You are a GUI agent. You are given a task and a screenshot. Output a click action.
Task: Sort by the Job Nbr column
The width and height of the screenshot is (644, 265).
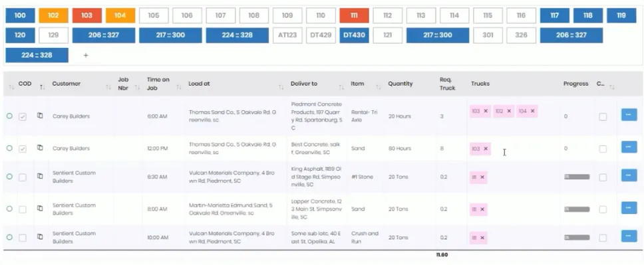138,87
